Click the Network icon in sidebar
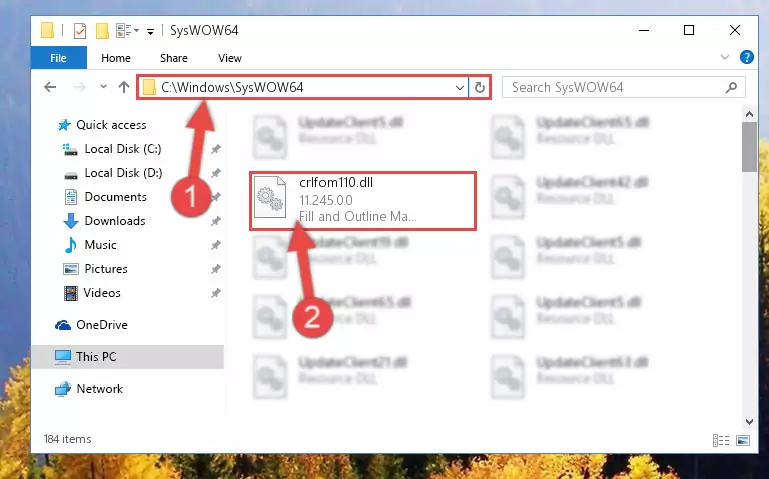The height and width of the screenshot is (479, 769). (63, 389)
